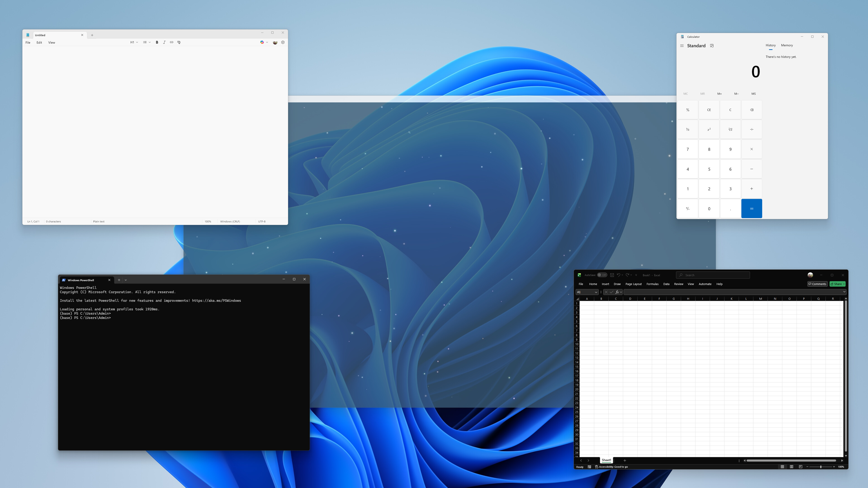
Task: Adjust the zoom slider in Excel status bar
Action: pos(821,467)
